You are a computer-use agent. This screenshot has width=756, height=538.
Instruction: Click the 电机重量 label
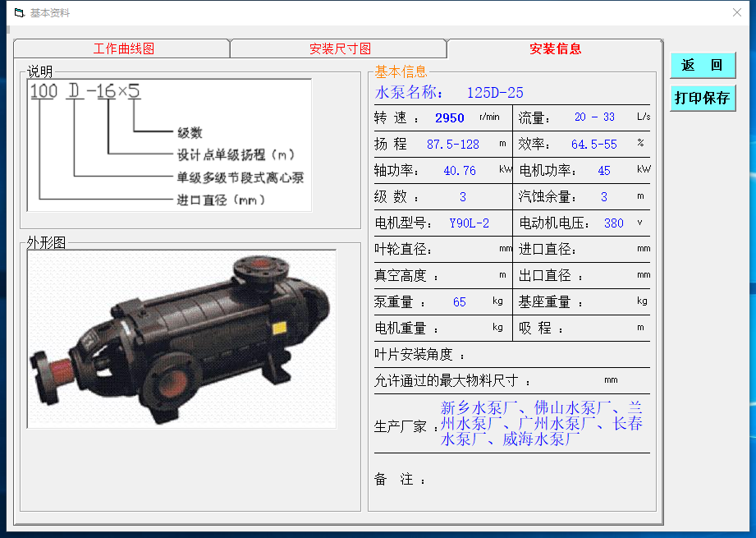coord(406,328)
